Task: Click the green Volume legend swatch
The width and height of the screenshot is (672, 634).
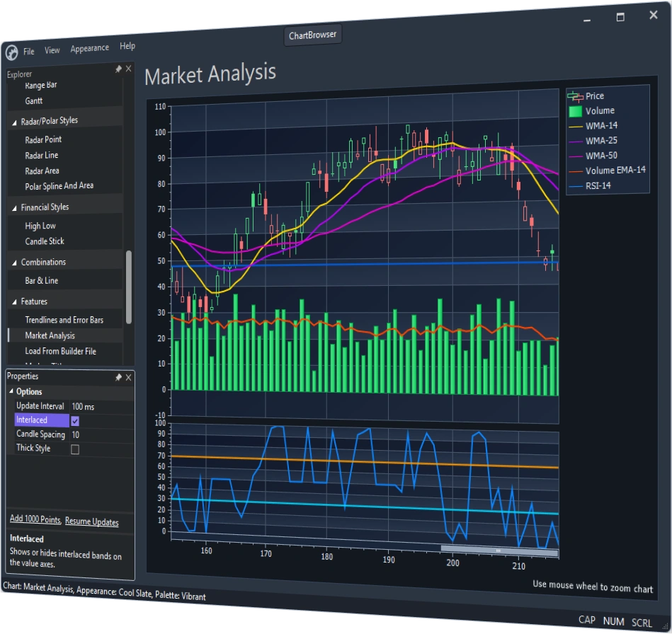Action: coord(575,111)
